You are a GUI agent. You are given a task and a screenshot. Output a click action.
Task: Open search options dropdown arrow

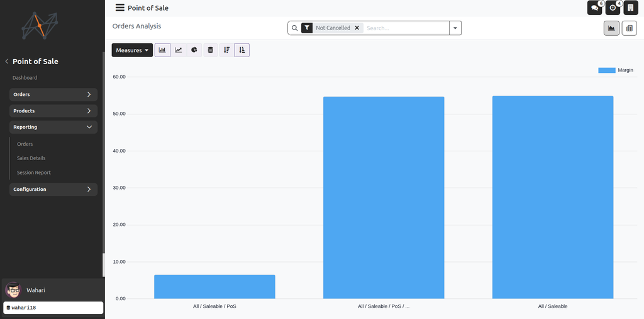coord(455,28)
